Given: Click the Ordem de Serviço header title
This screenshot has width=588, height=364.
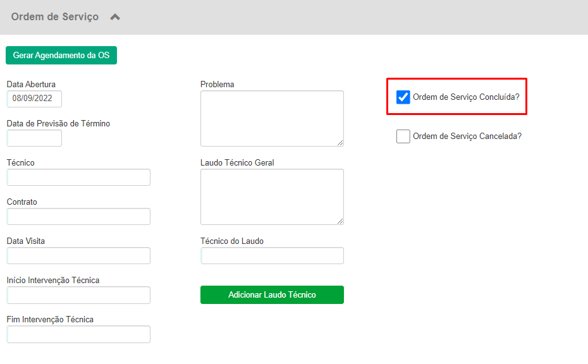Looking at the screenshot, I should [55, 17].
